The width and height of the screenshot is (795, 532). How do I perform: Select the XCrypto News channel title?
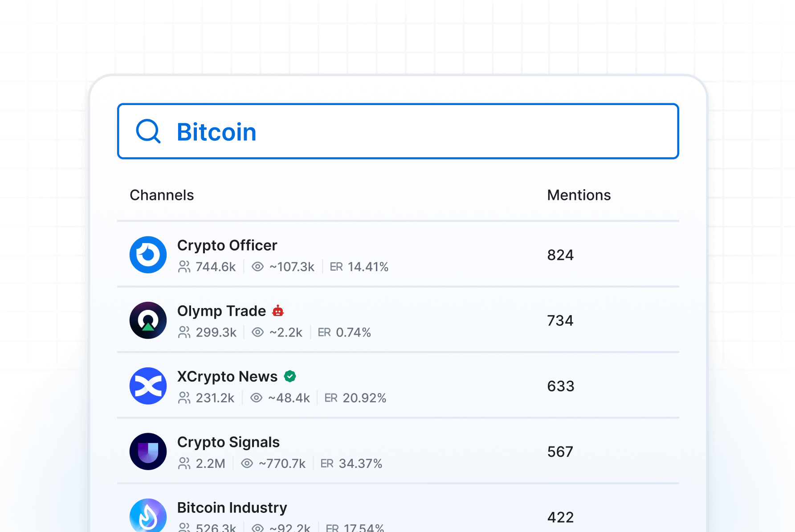(x=227, y=376)
